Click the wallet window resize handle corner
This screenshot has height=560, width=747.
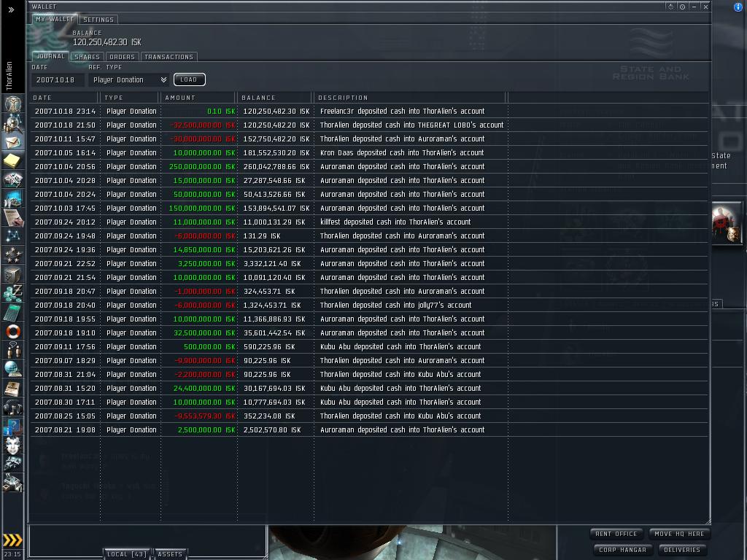[x=708, y=521]
